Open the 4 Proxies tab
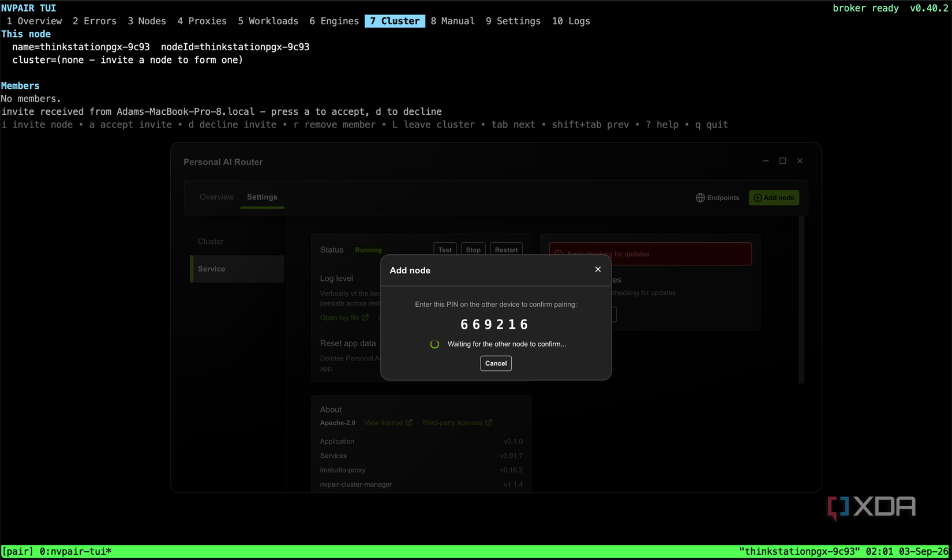The height and width of the screenshot is (560, 952). (202, 21)
